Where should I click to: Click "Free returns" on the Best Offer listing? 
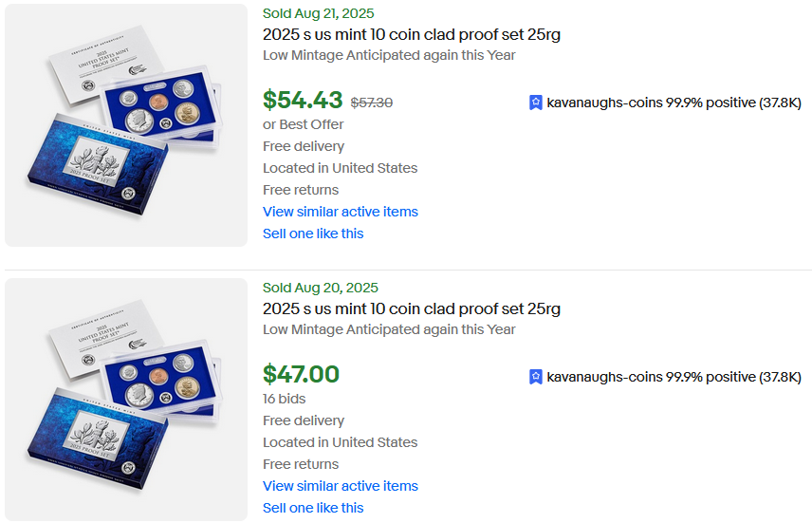(301, 190)
